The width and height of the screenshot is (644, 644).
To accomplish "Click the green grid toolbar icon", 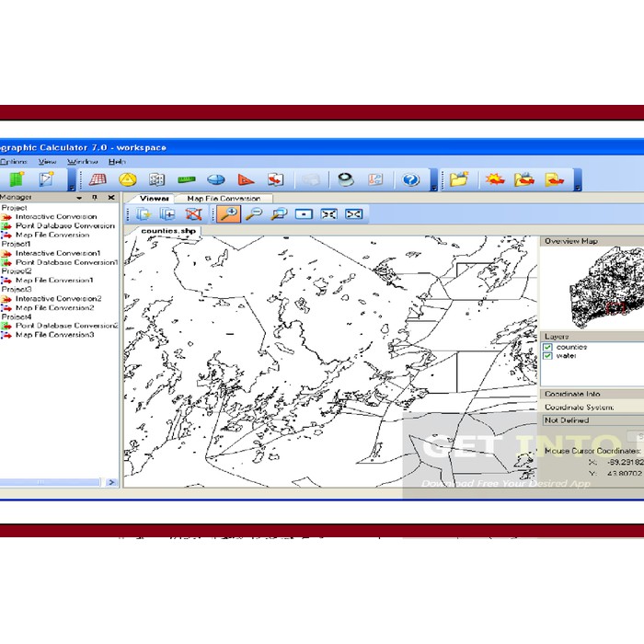I will [x=17, y=179].
